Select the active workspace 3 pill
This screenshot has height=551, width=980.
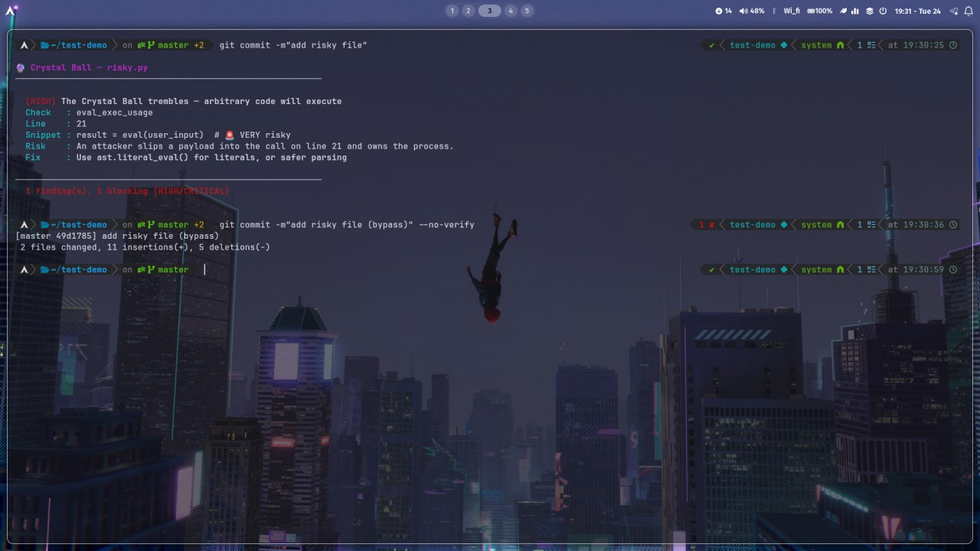click(489, 11)
